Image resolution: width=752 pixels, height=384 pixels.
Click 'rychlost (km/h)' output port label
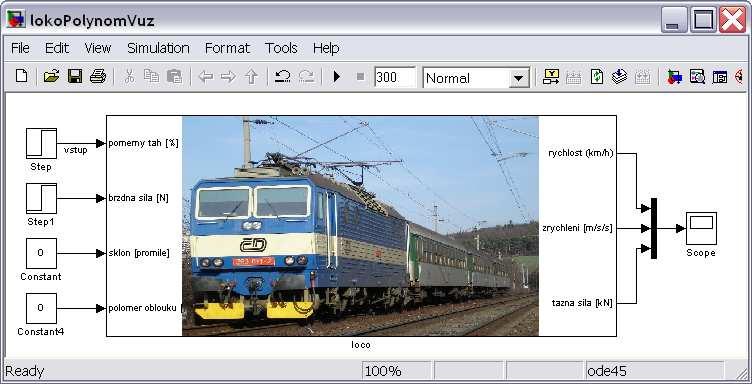[581, 153]
